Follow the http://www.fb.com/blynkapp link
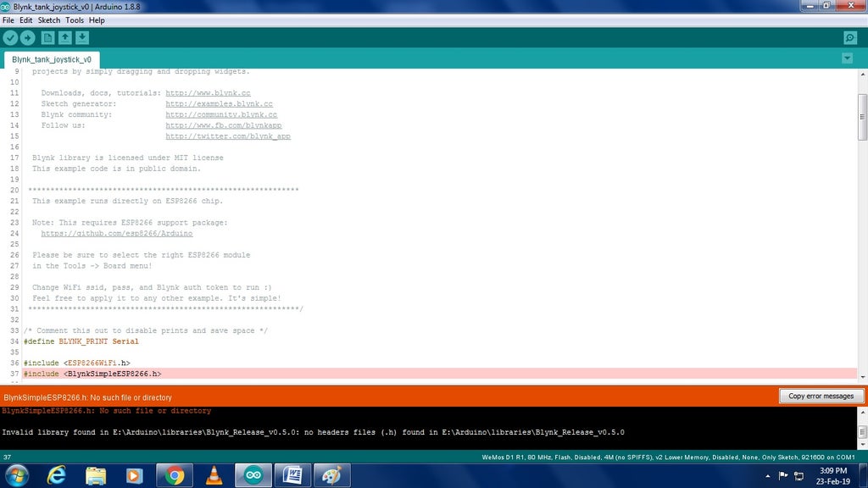The height and width of the screenshot is (488, 868). click(x=223, y=125)
